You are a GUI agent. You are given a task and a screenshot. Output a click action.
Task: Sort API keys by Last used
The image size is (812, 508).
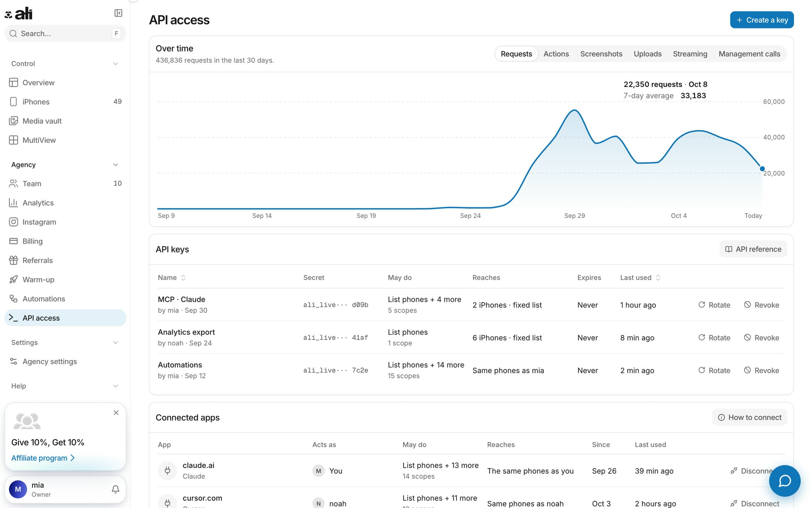(x=640, y=278)
